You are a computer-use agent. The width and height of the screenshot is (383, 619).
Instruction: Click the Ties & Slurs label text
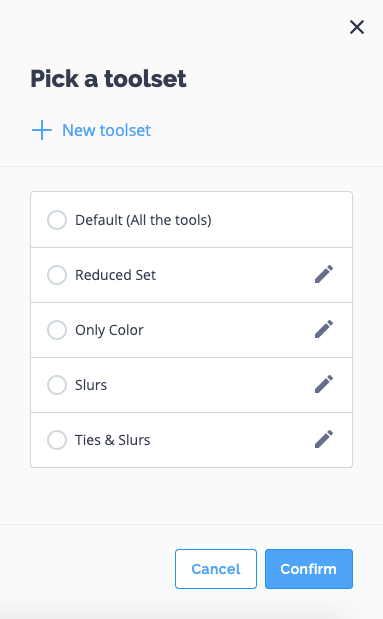pyautogui.click(x=113, y=440)
